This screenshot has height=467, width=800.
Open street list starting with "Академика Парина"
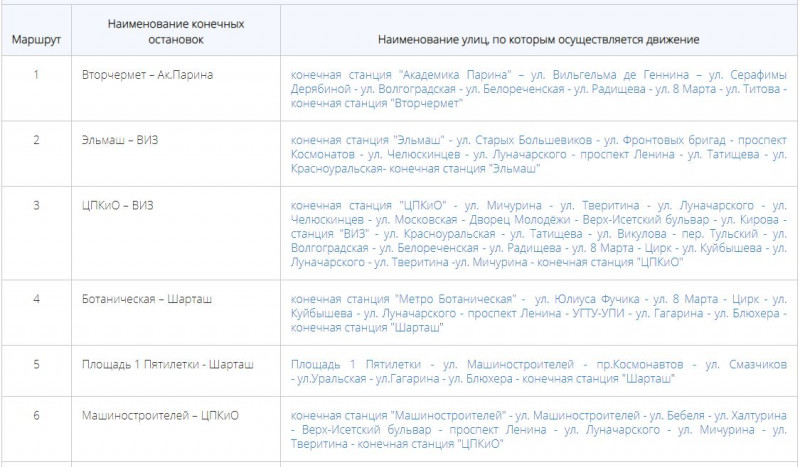(538, 89)
